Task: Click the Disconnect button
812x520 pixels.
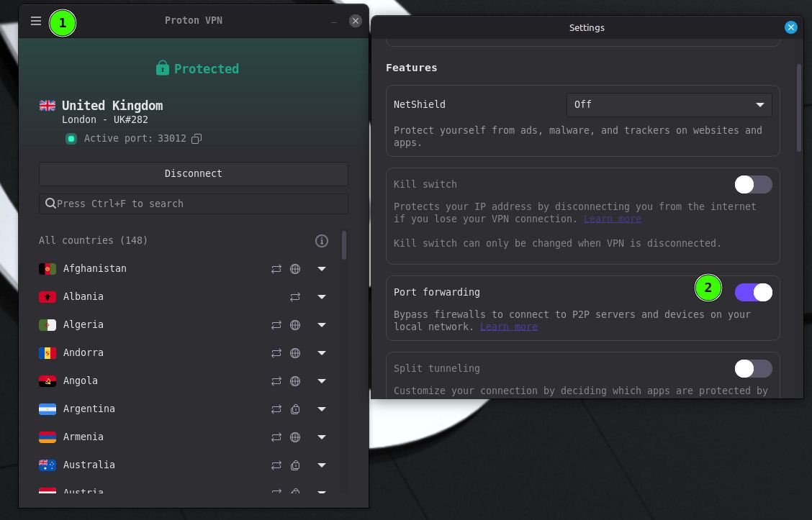Action: (x=193, y=174)
